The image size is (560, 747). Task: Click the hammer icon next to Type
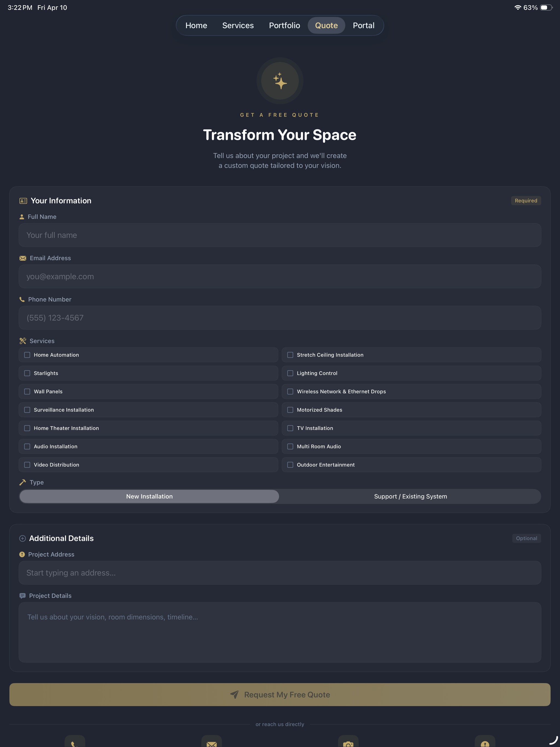pos(23,482)
